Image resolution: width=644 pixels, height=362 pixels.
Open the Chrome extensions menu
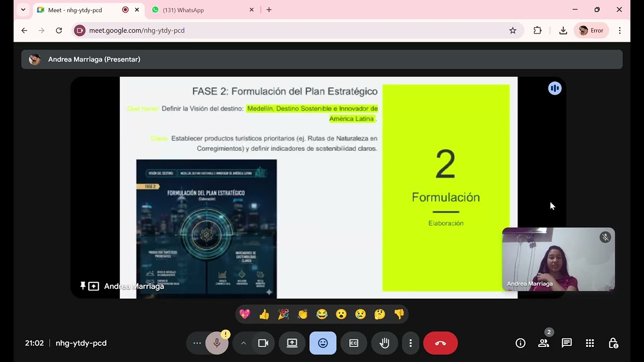[x=537, y=30]
